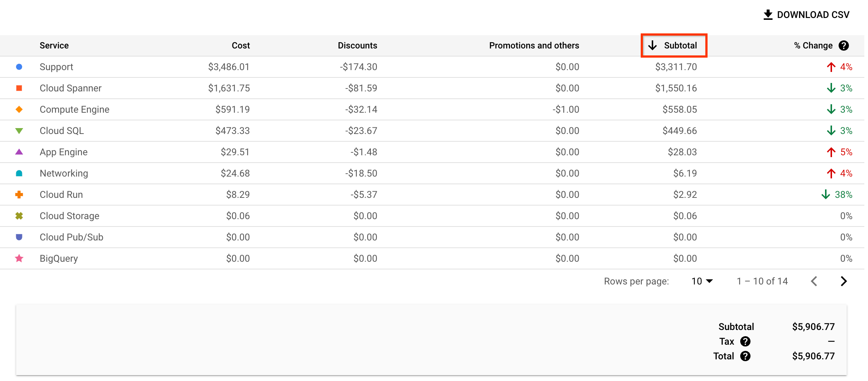Sort by the Discounts column header
The image size is (868, 381).
(x=357, y=46)
